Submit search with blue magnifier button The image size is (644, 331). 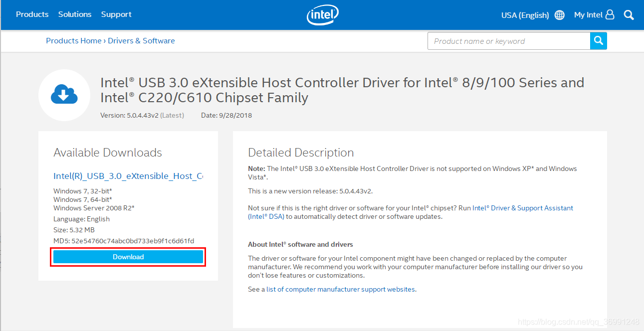[599, 41]
